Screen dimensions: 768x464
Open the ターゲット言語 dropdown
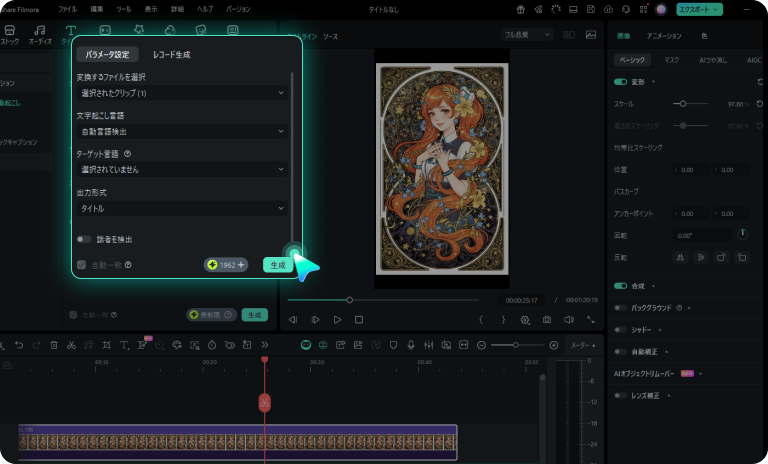[x=182, y=170]
